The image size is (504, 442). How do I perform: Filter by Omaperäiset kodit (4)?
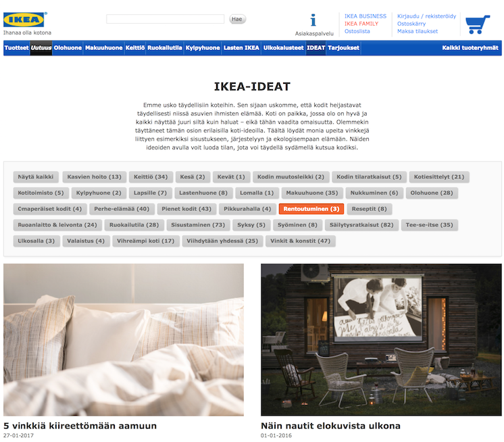(49, 209)
